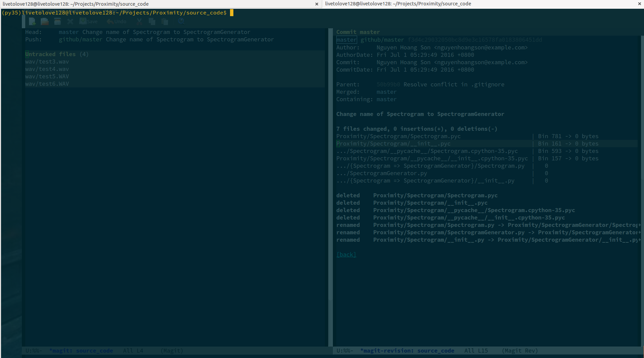Expand renamed SpectrogramGenerator.py section
The image size is (644, 358).
[x=488, y=232]
